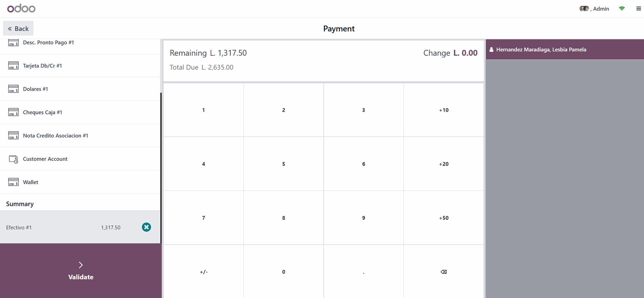Select Desc. Pronto Pago #1 method

(48, 43)
